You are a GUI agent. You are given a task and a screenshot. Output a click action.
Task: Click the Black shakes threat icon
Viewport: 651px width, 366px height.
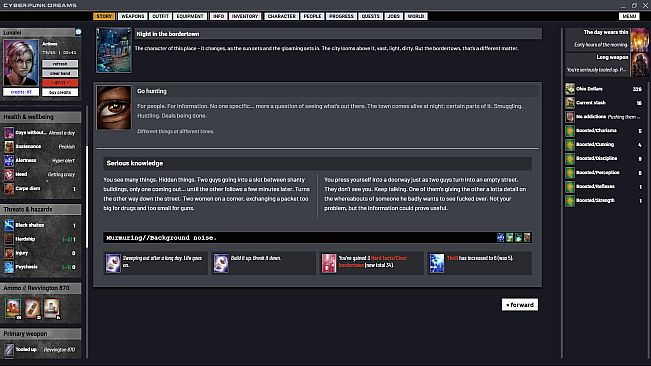point(9,225)
